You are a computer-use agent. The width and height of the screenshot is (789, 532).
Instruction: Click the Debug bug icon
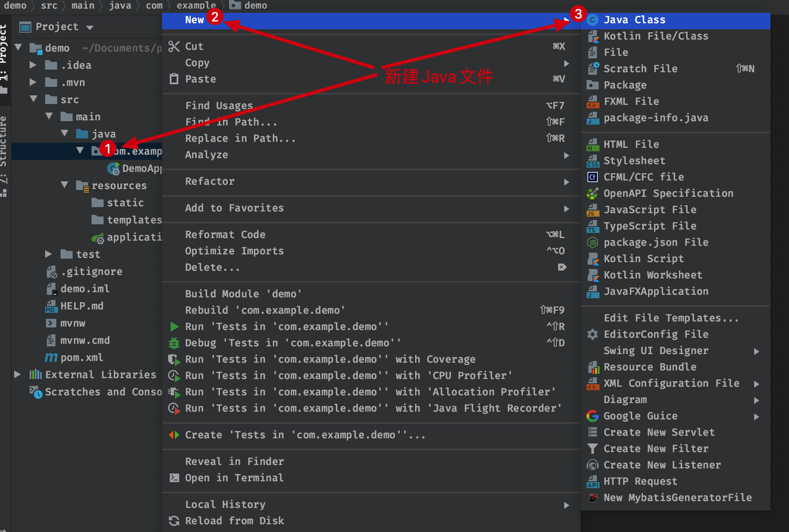coord(174,343)
